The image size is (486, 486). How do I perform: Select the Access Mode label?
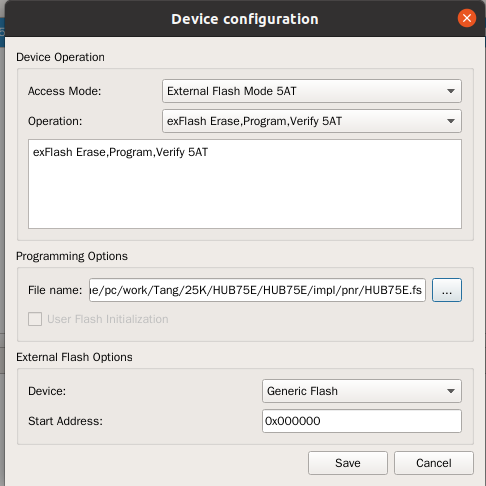[65, 91]
